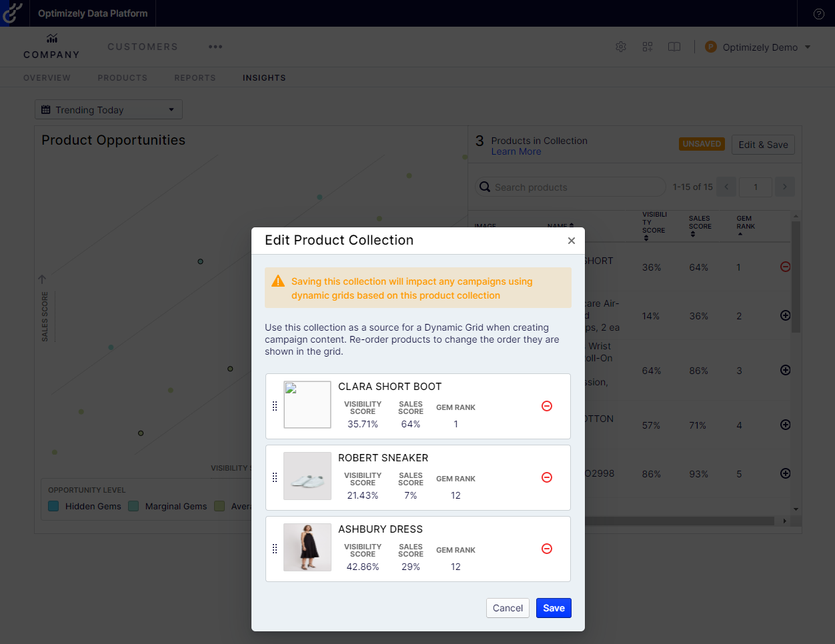Add gem rank 5 product to collection

pyautogui.click(x=786, y=473)
